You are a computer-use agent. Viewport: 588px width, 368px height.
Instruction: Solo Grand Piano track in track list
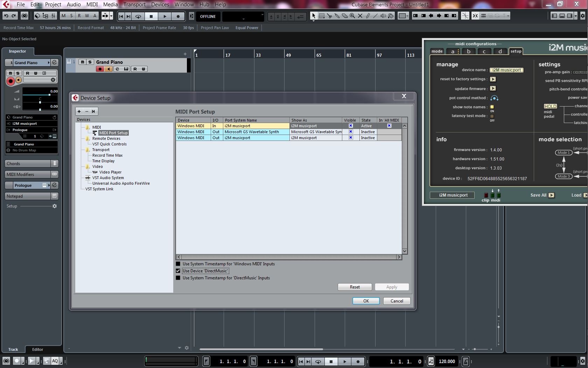click(x=90, y=62)
